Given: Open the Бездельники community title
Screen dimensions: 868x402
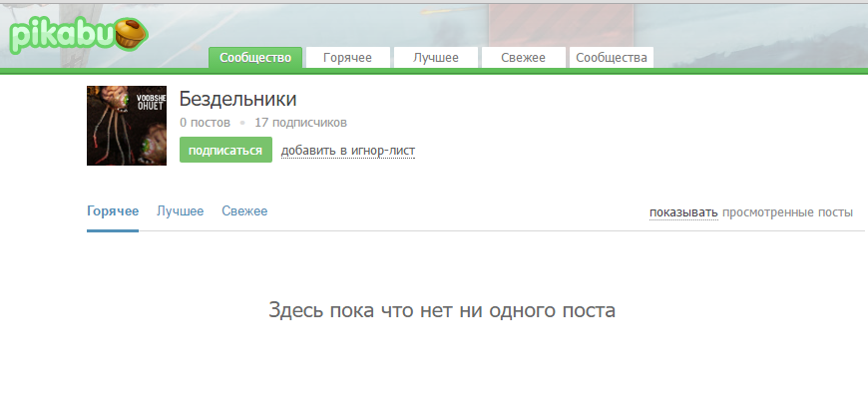Looking at the screenshot, I should [x=238, y=99].
